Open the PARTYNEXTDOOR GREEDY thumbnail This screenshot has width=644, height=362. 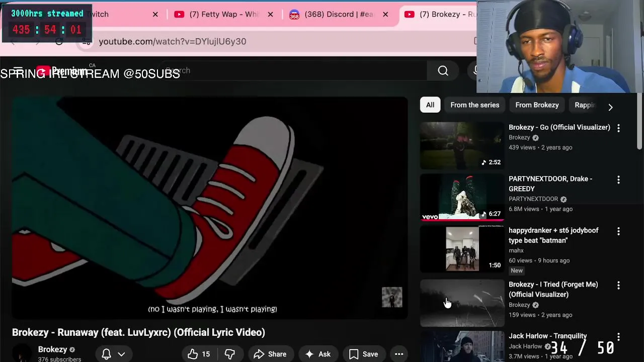coord(462,197)
